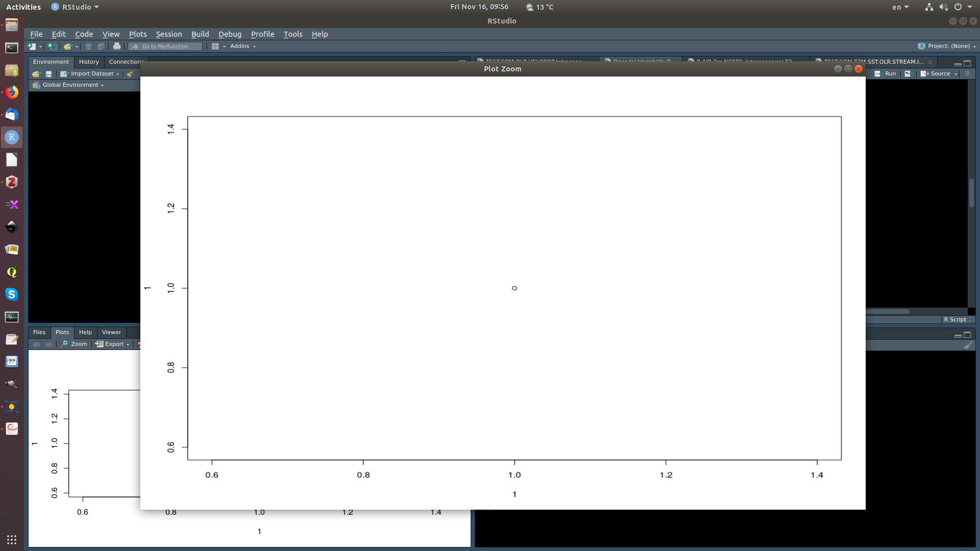
Task: Click the open file folder icon
Action: tap(68, 46)
